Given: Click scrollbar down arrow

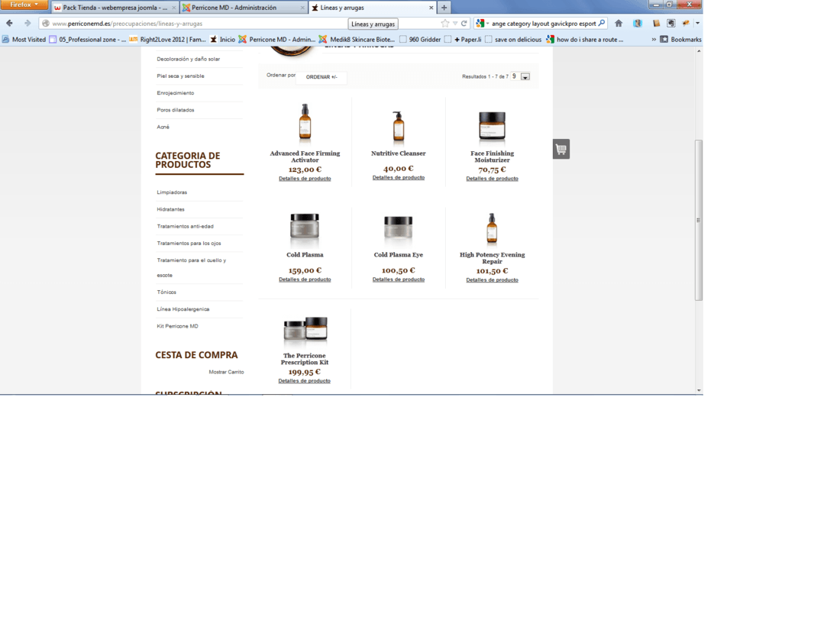Looking at the screenshot, I should 699,390.
